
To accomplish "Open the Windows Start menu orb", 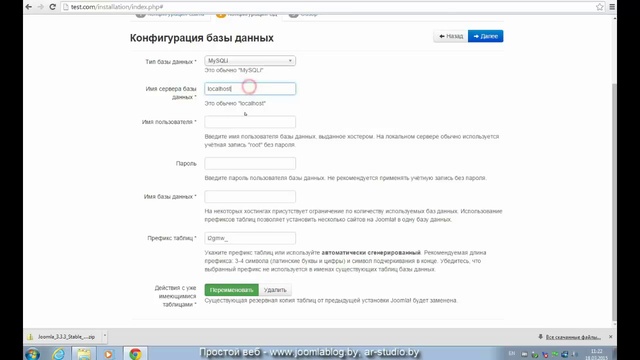I will coord(33,353).
